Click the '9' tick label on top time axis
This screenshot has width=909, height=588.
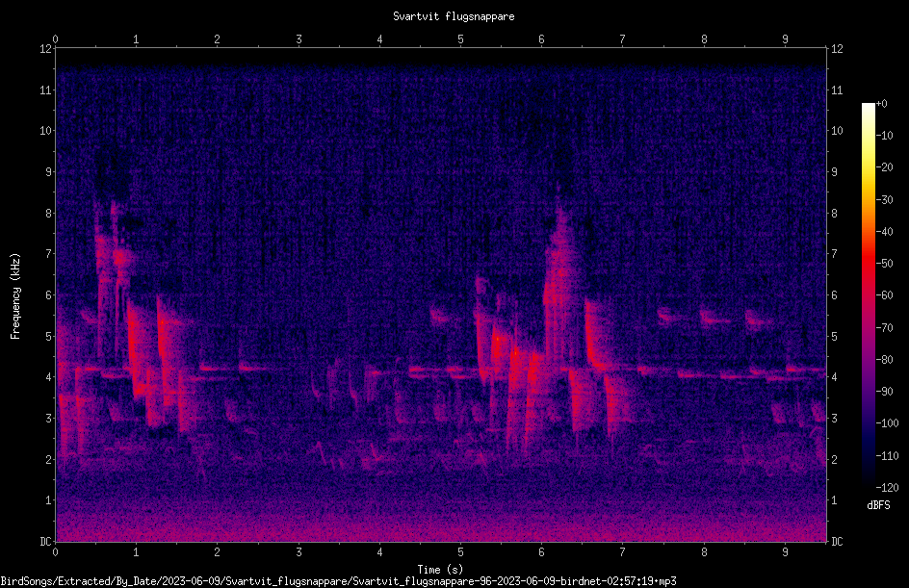pos(785,39)
